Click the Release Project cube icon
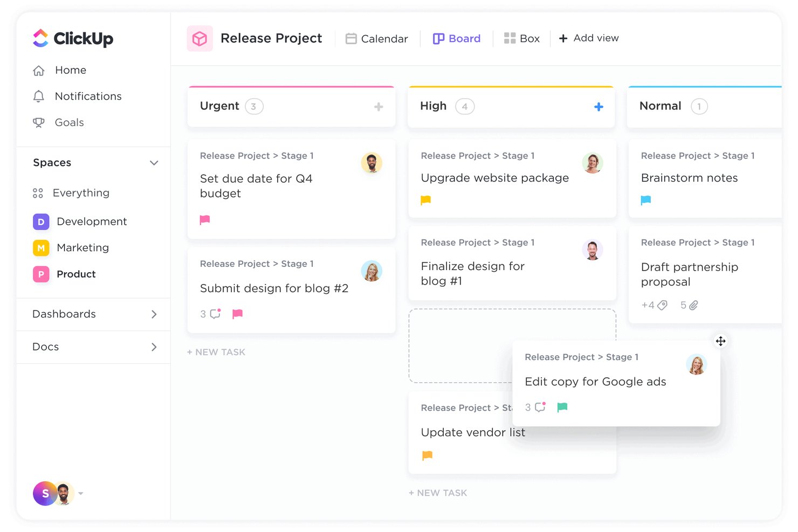 pyautogui.click(x=200, y=39)
